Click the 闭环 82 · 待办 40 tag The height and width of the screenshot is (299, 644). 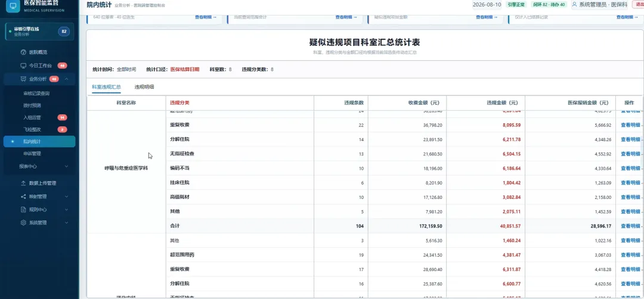click(x=549, y=5)
